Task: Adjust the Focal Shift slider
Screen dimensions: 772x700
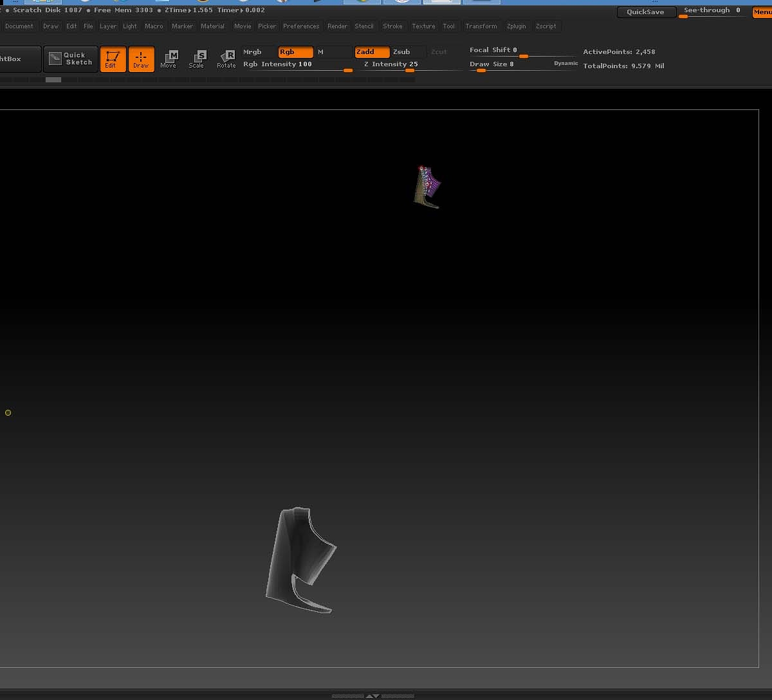Action: [522, 51]
